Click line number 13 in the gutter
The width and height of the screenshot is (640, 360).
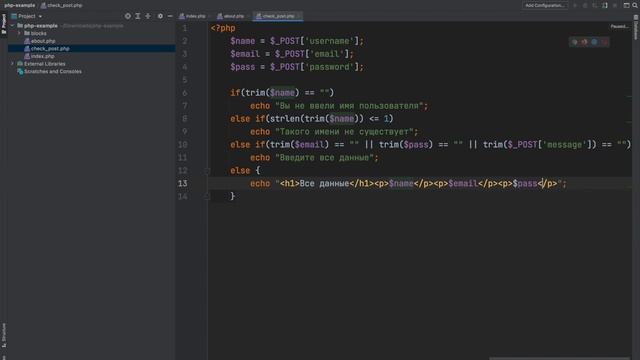(182, 183)
